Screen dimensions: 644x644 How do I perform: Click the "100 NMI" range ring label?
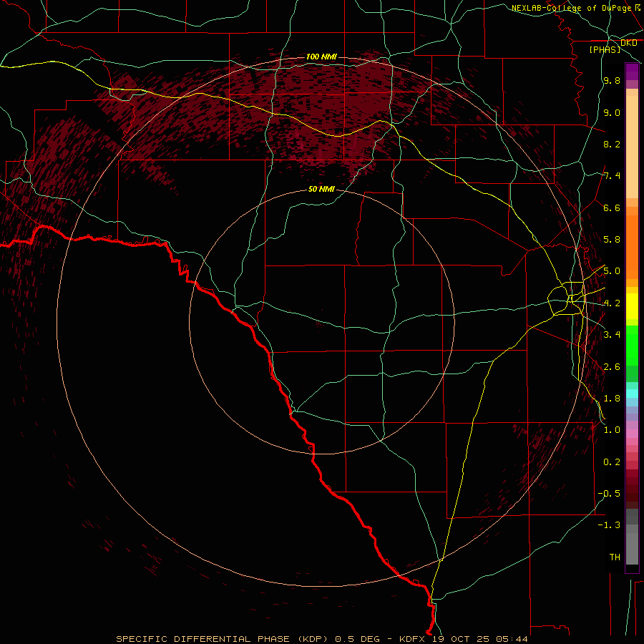[x=321, y=57]
